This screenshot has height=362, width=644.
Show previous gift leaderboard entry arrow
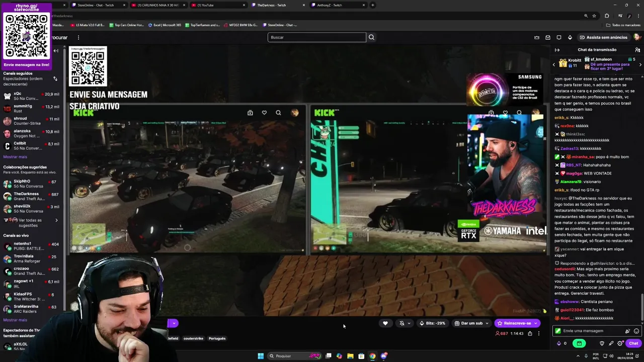pyautogui.click(x=554, y=64)
